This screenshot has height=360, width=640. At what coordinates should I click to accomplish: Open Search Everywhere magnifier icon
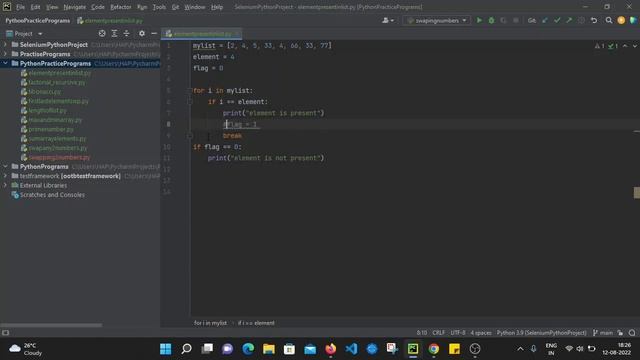[609, 20]
